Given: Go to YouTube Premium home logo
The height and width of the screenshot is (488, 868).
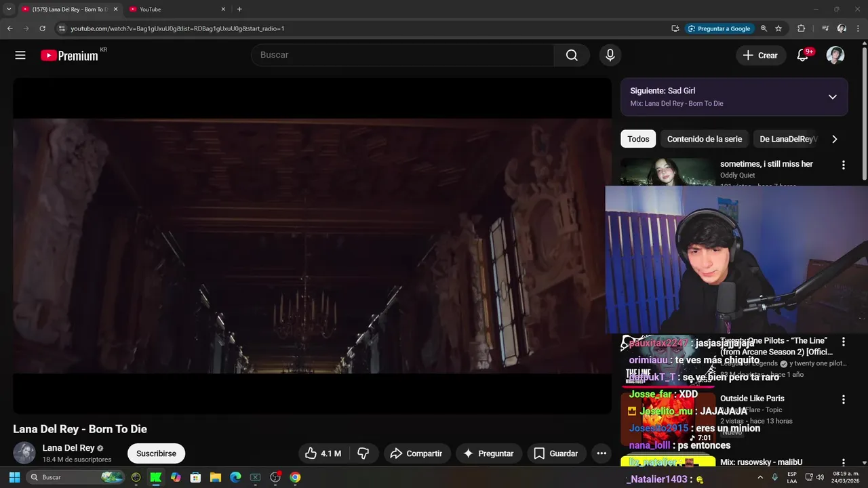Looking at the screenshot, I should (x=69, y=56).
